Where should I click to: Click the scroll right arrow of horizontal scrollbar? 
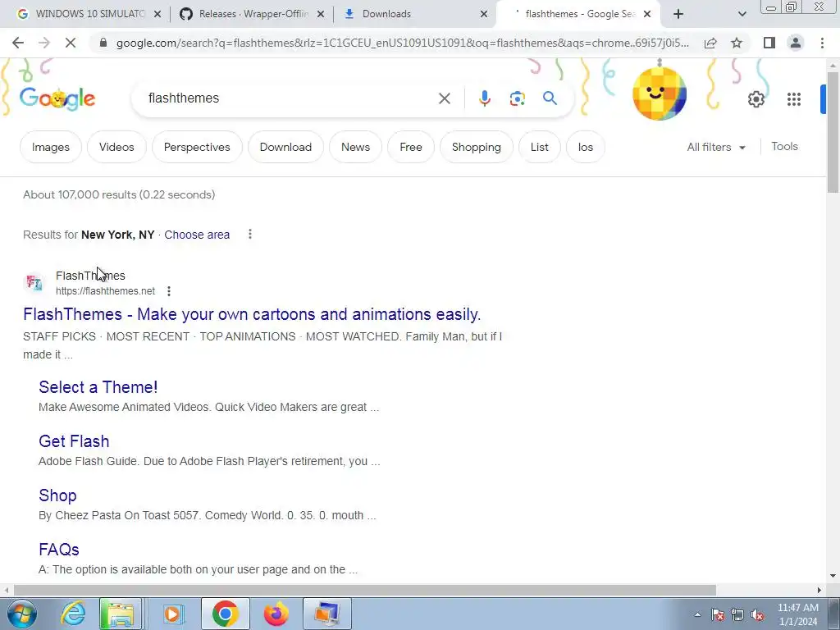[x=819, y=590]
